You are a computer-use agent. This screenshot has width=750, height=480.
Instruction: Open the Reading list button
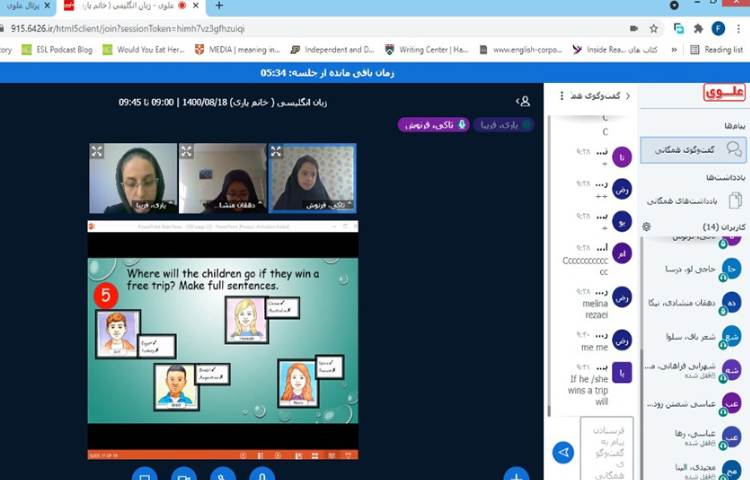coord(716,49)
